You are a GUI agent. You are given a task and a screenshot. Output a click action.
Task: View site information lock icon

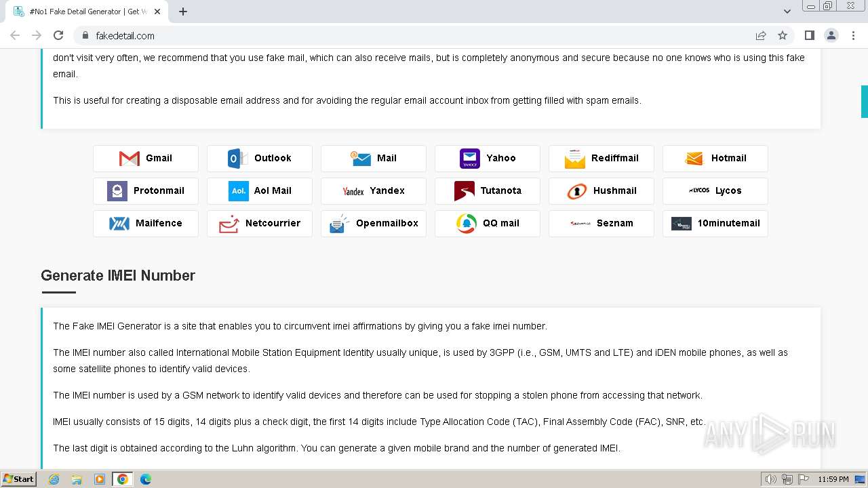click(x=85, y=35)
